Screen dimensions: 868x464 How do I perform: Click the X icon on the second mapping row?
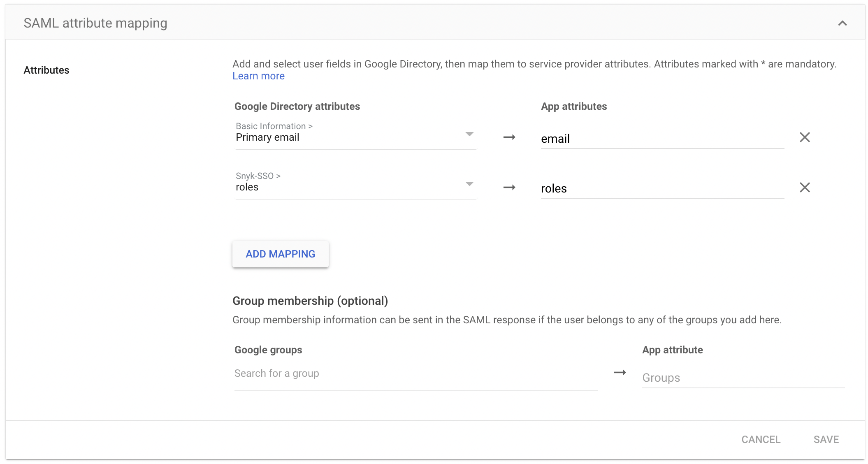pyautogui.click(x=804, y=188)
